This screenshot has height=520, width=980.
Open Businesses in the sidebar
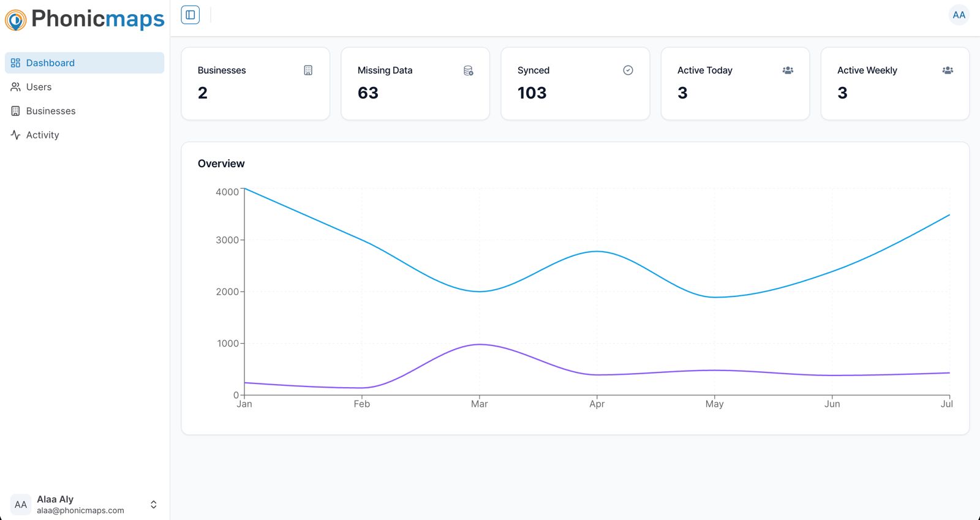pos(51,111)
